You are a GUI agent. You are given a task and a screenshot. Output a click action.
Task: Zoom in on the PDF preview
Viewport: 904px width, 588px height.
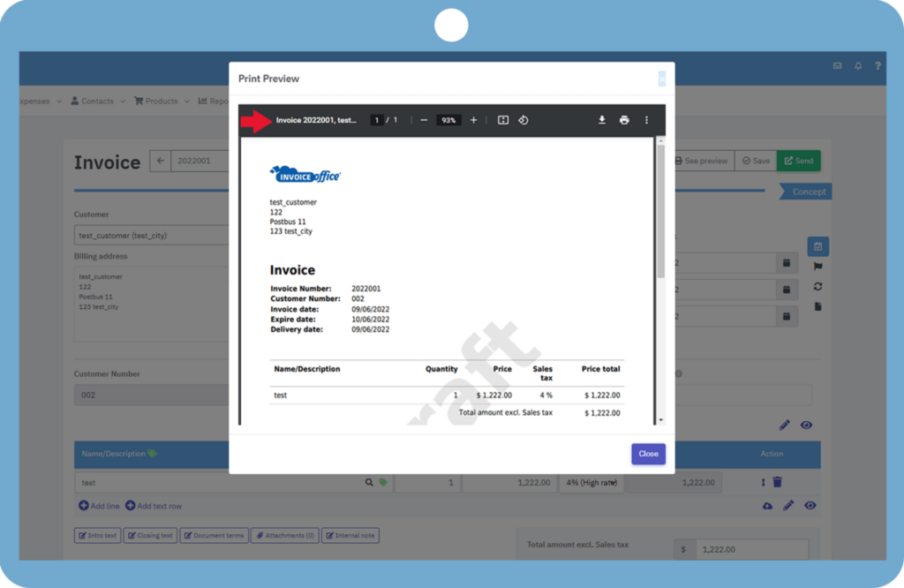(473, 120)
